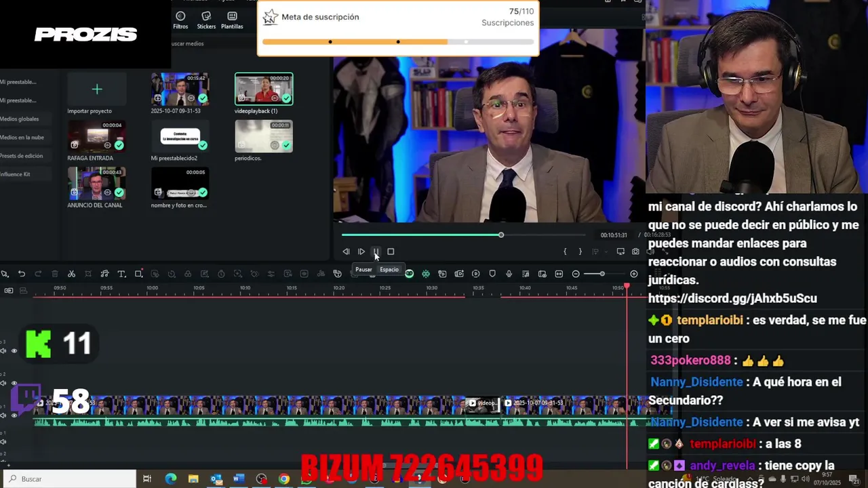The image size is (868, 488).
Task: Click username 333pokero888 in chat
Action: [690, 361]
